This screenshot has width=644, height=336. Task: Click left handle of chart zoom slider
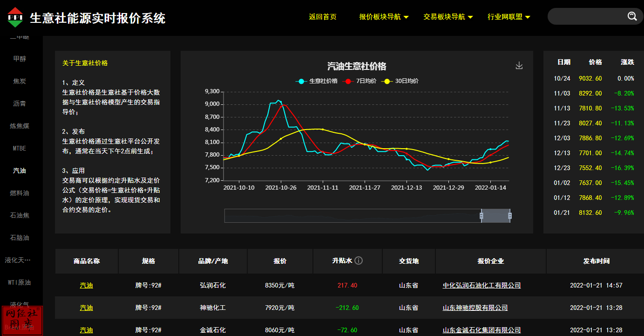[x=481, y=215]
